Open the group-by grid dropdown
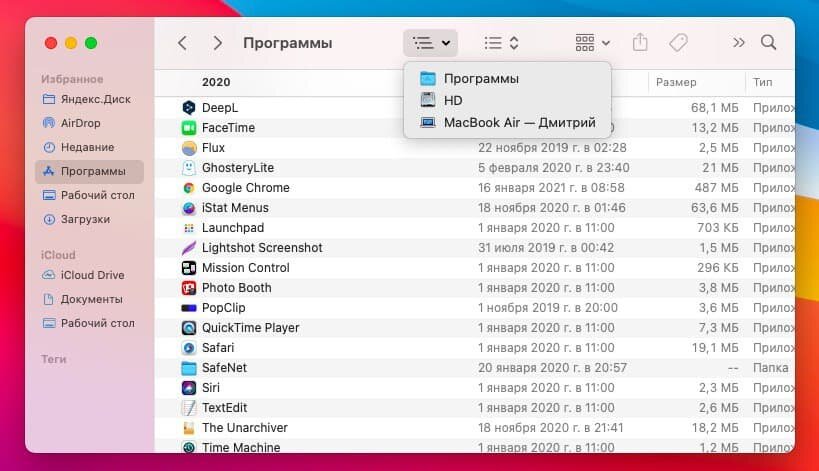 [x=592, y=43]
